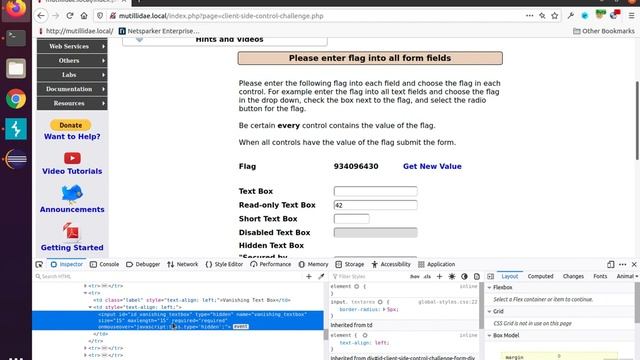Expand the Resources menu
The image size is (640, 360).
click(72, 103)
